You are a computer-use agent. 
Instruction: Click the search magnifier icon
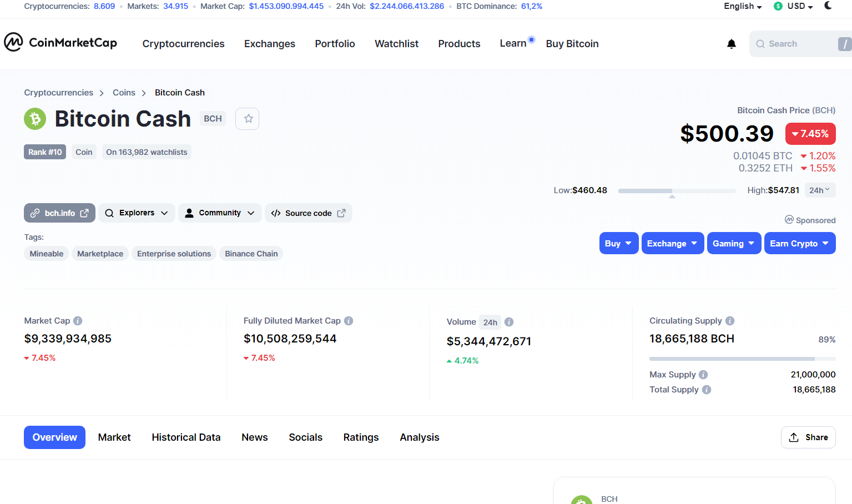point(760,44)
